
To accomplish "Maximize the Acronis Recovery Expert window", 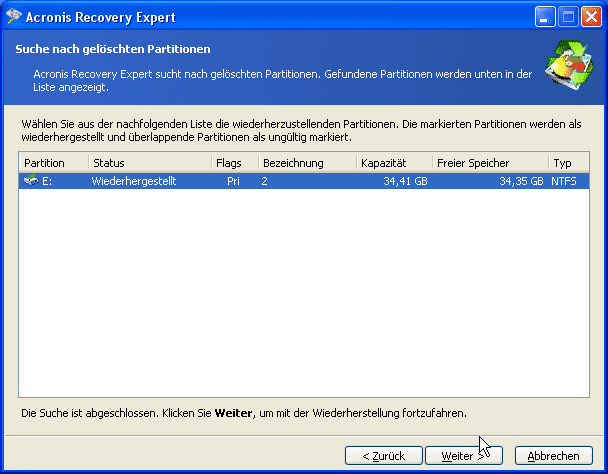I will tap(568, 17).
